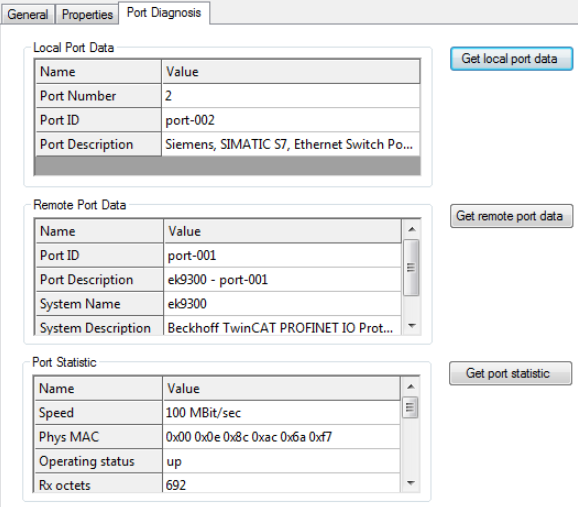Screen dimensions: 578x507
Task: Click Get local port data button
Action: pos(511,59)
